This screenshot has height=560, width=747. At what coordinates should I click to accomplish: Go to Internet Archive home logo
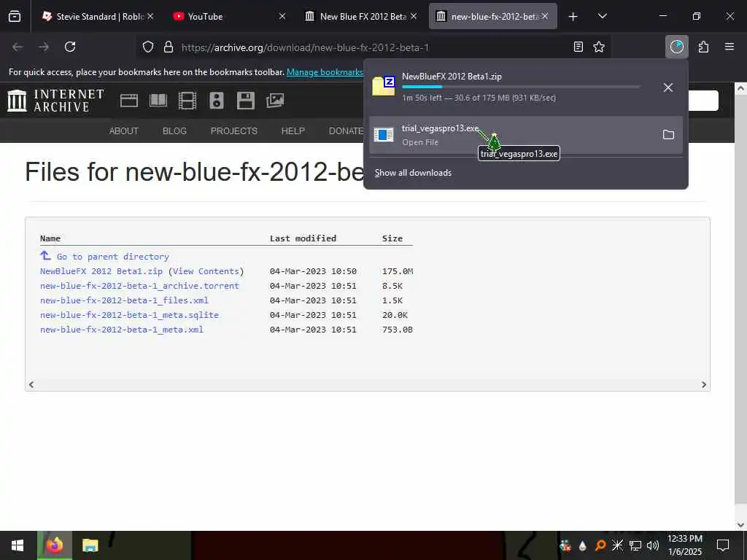click(55, 101)
